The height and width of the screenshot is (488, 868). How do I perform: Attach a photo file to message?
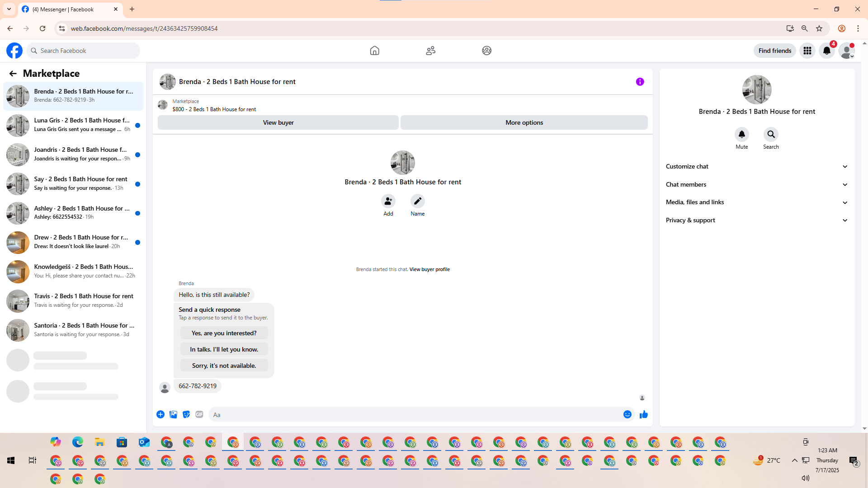pos(174,414)
